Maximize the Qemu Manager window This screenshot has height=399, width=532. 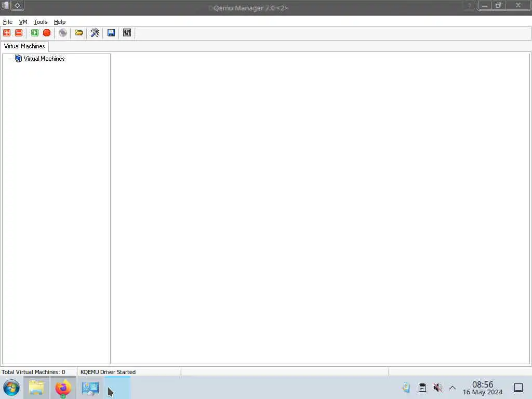(x=498, y=5)
